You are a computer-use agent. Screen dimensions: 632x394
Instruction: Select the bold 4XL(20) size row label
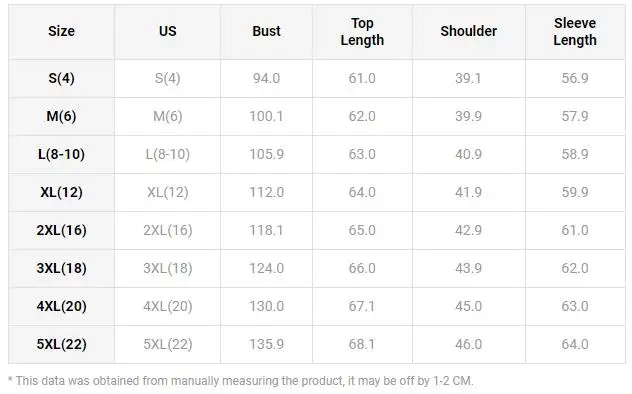(x=61, y=306)
